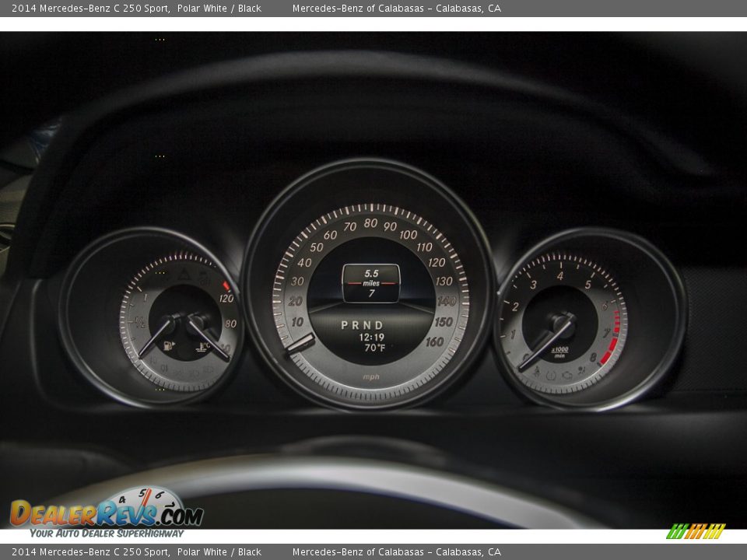The height and width of the screenshot is (560, 747).
Task: Select the seatbelt reminder icon below the tachometer
Action: [538, 369]
